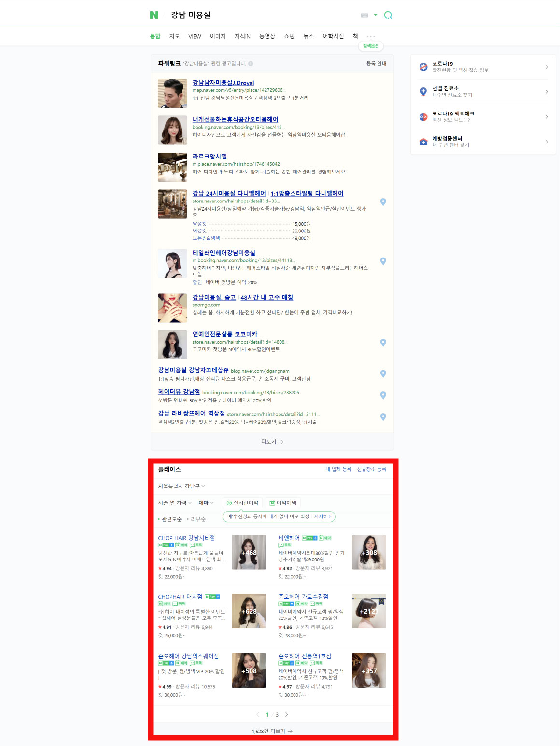Click the green Naver N logo
This screenshot has height=746, width=560.
(x=154, y=15)
